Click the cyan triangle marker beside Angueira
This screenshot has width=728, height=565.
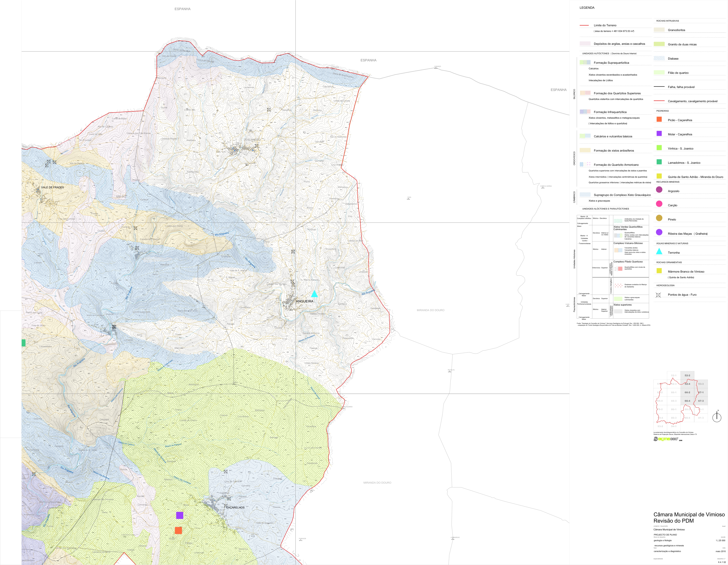click(x=314, y=294)
